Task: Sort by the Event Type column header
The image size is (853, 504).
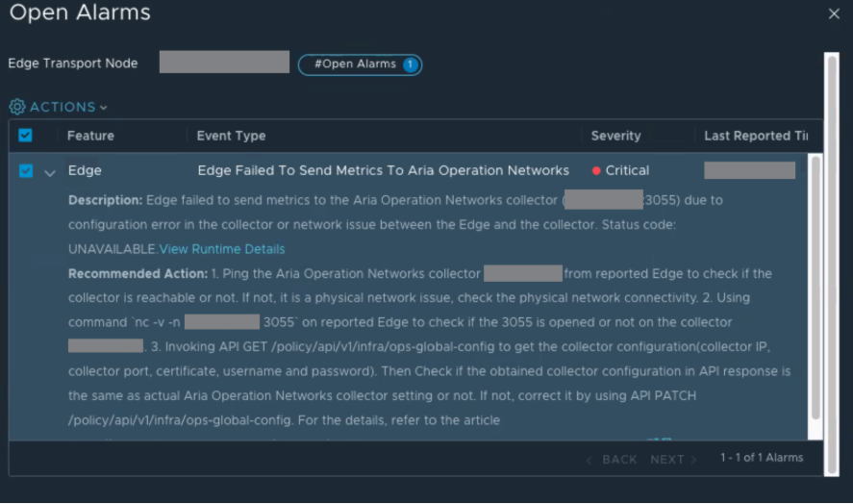Action: [231, 136]
